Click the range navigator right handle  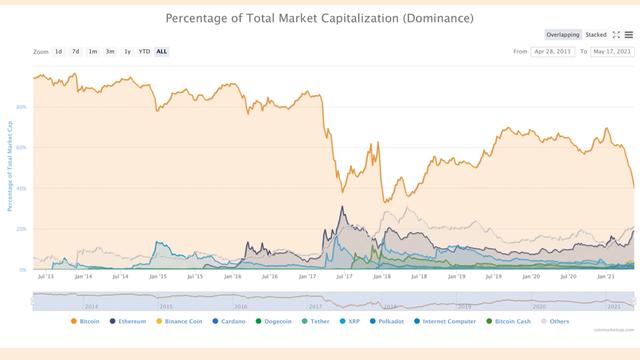[x=634, y=301]
